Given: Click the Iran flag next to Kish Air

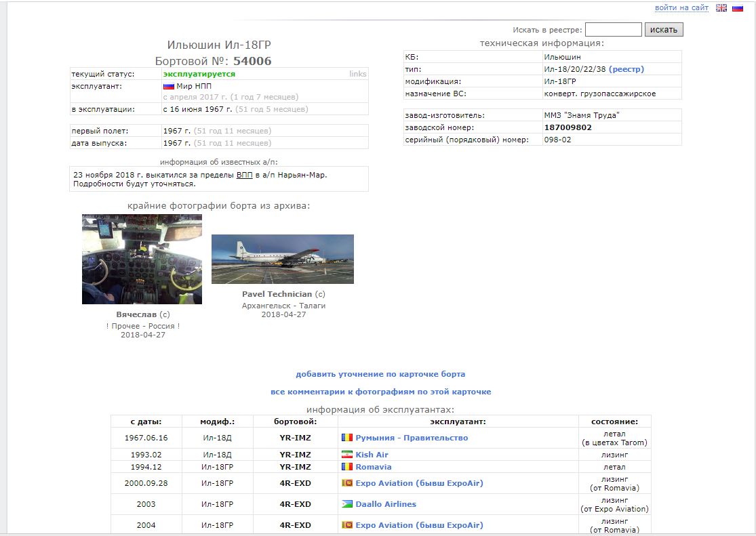Looking at the screenshot, I should (347, 455).
